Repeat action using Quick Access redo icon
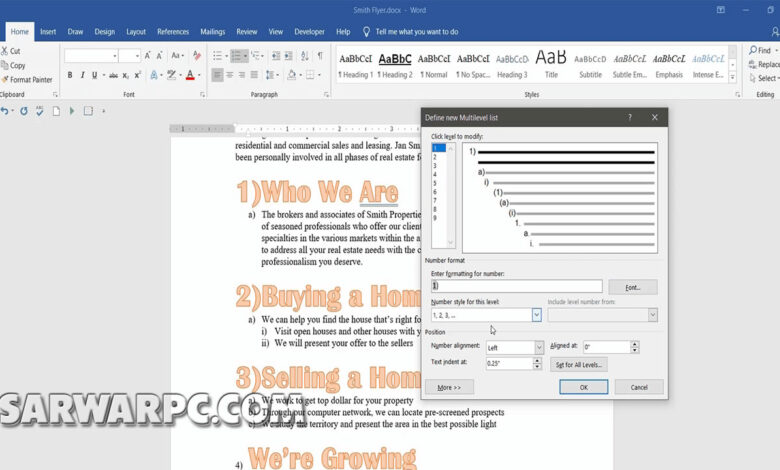 pos(23,111)
